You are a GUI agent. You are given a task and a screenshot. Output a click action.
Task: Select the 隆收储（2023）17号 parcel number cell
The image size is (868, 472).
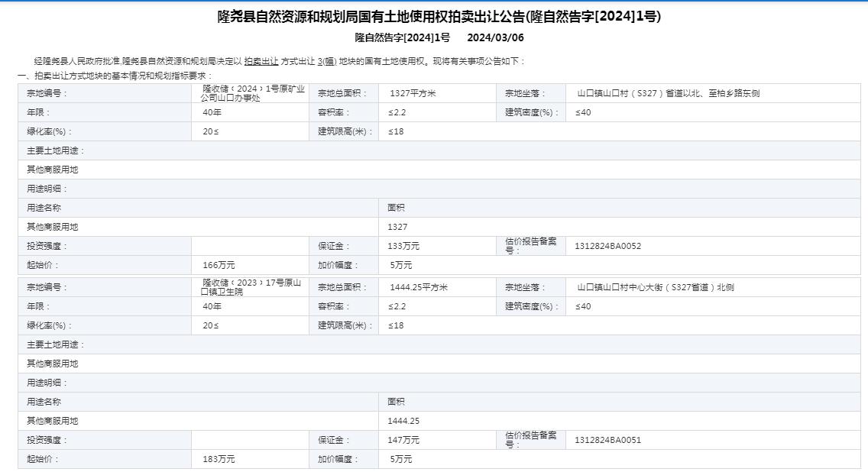tap(251, 287)
